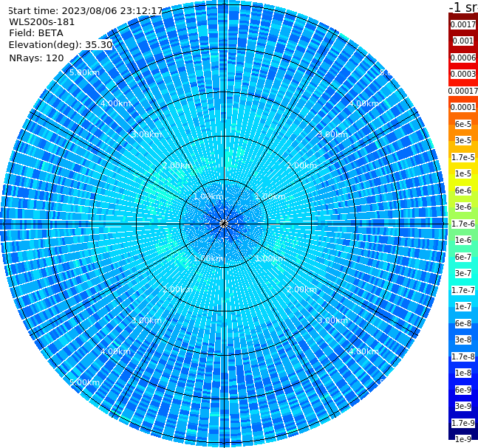Select the 3e-8 color scale value

pyautogui.click(x=463, y=340)
